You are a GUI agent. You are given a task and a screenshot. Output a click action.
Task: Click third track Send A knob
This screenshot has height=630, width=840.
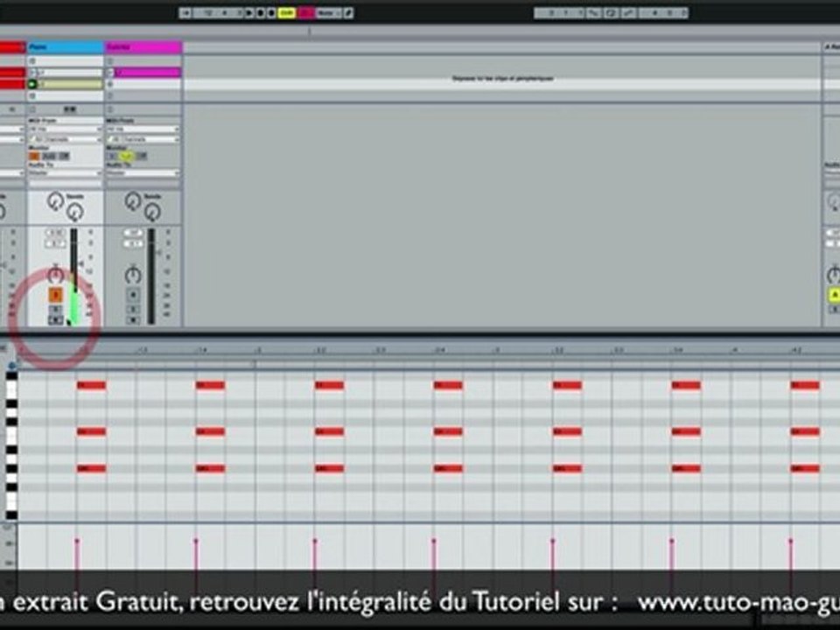(x=133, y=201)
